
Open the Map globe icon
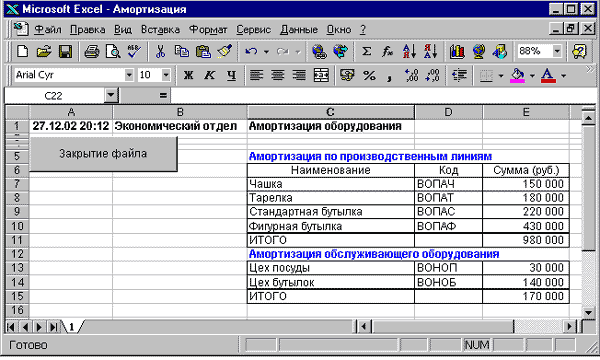tap(478, 51)
